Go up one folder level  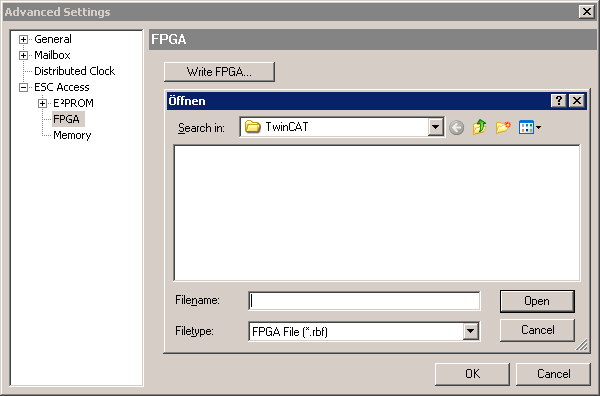point(479,127)
